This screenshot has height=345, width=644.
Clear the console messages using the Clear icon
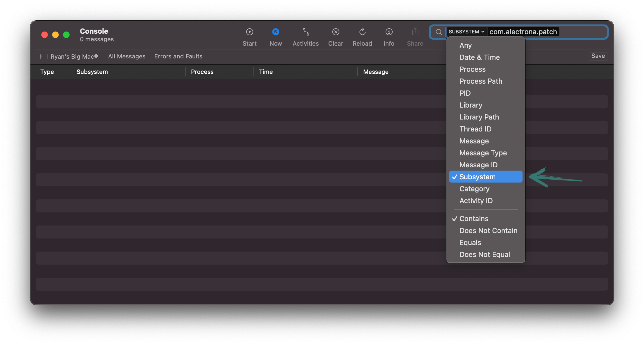coord(336,32)
